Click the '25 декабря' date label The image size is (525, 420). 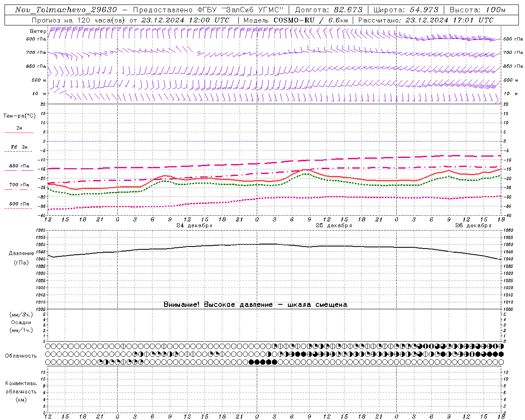333,225
